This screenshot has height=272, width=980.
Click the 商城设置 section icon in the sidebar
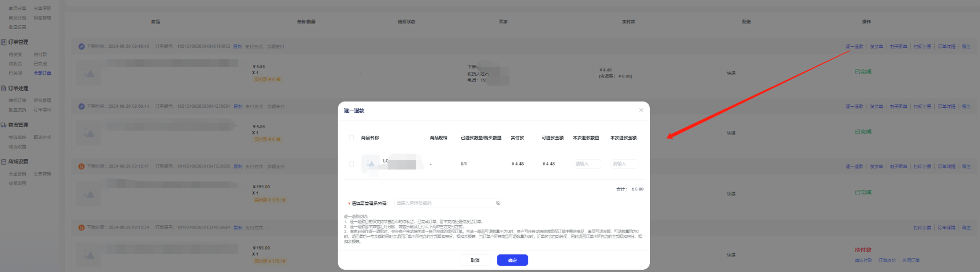tap(4, 162)
